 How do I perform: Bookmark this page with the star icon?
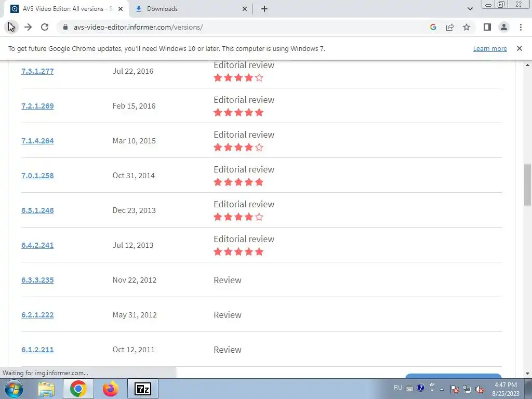click(467, 27)
